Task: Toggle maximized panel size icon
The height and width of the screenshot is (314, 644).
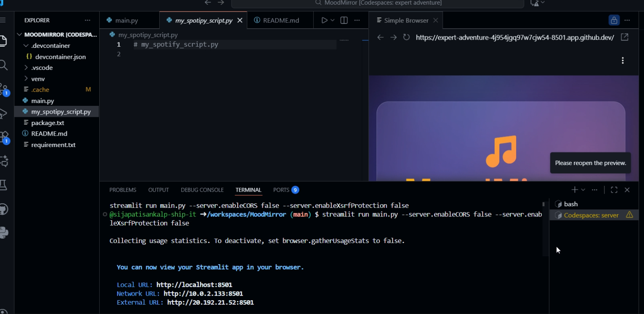Action: (614, 190)
